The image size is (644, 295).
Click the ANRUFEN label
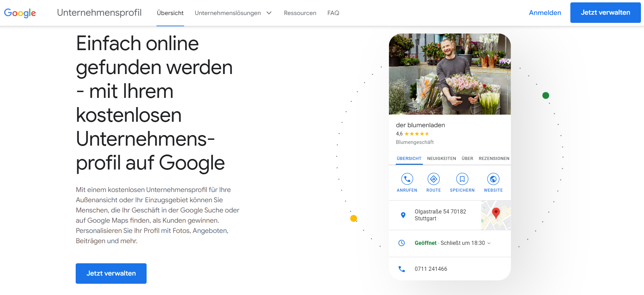(407, 190)
